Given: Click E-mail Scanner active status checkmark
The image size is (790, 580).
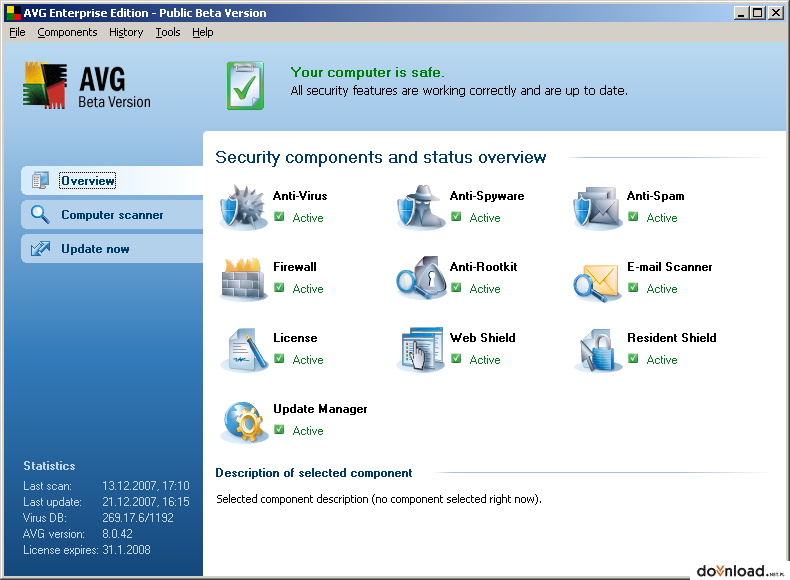Looking at the screenshot, I should click(633, 288).
